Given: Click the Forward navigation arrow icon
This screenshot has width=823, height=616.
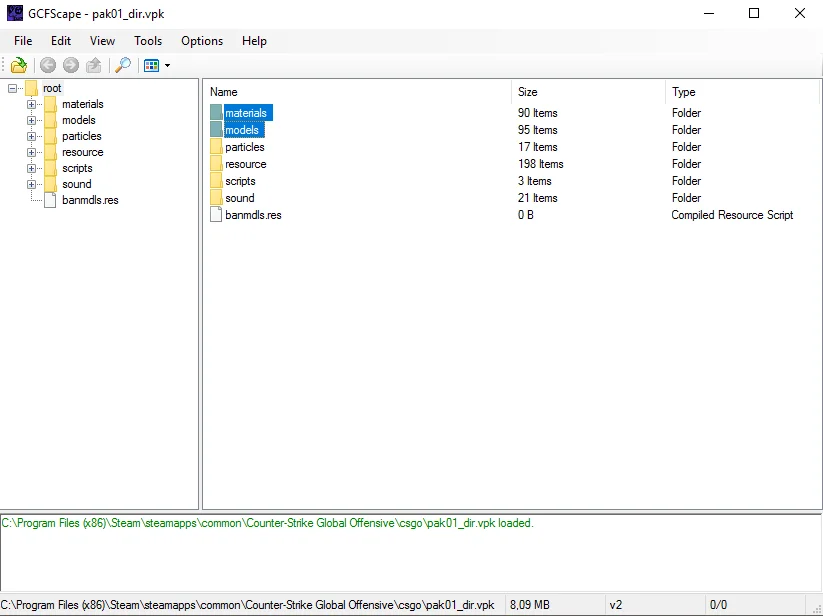Looking at the screenshot, I should 71,65.
